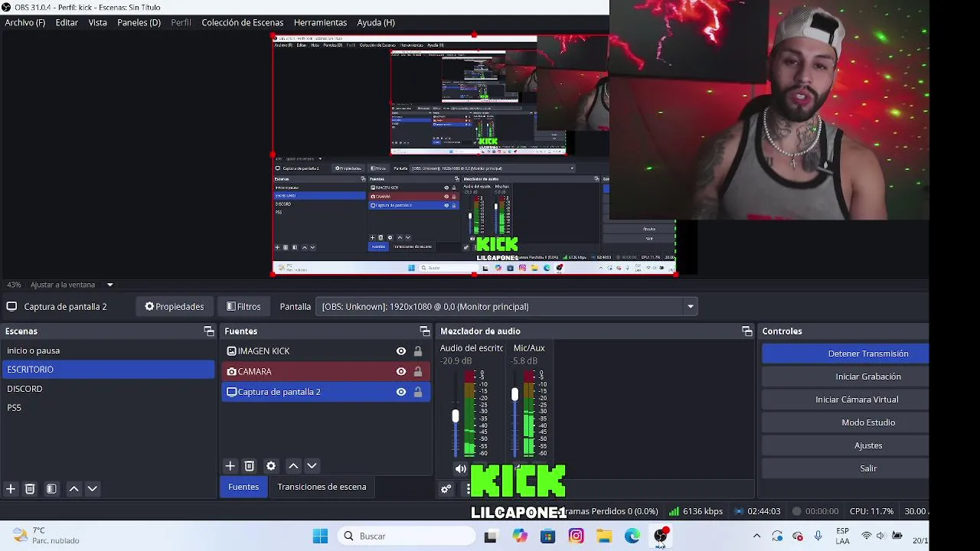Open the Vista menu
The image size is (980, 551).
(98, 22)
